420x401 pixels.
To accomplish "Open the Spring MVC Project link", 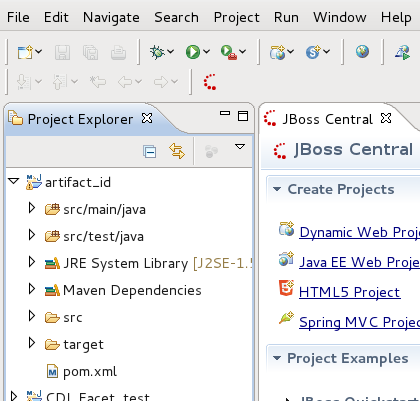I will tap(359, 322).
